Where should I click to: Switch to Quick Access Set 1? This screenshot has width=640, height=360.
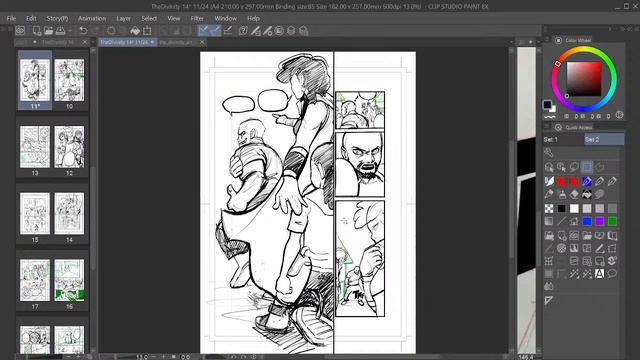point(563,140)
